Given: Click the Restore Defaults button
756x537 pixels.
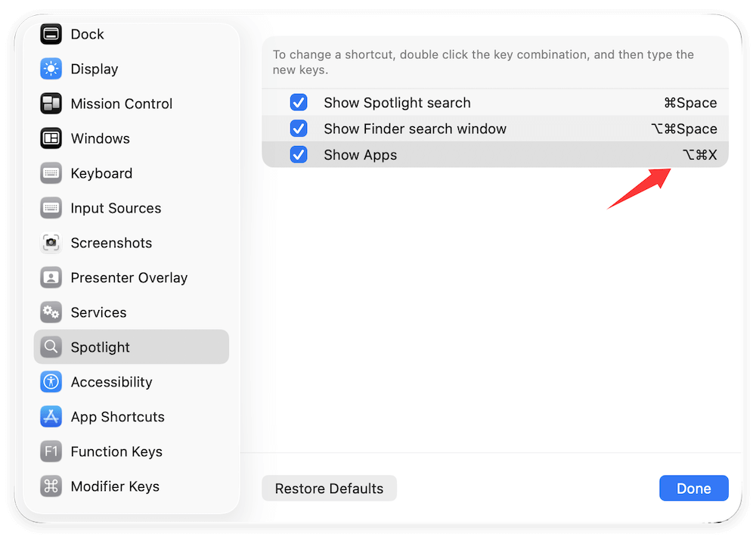Looking at the screenshot, I should point(329,488).
